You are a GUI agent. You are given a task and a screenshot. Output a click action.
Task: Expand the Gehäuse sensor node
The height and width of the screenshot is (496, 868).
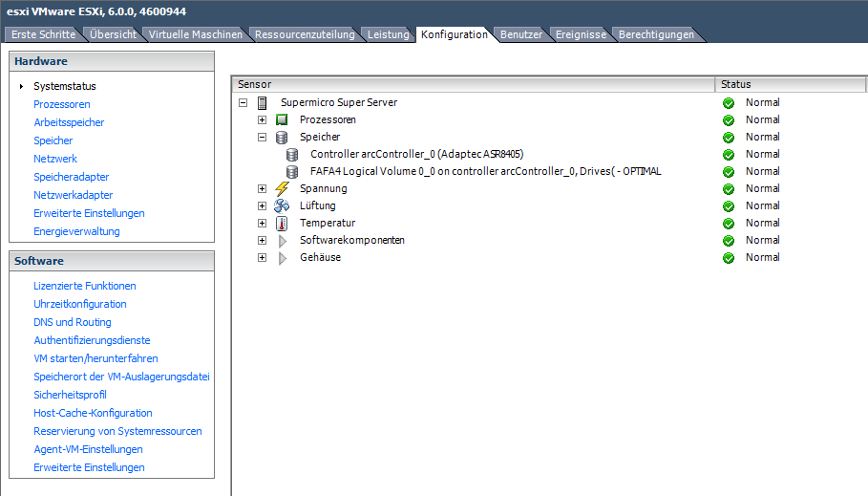coord(263,257)
